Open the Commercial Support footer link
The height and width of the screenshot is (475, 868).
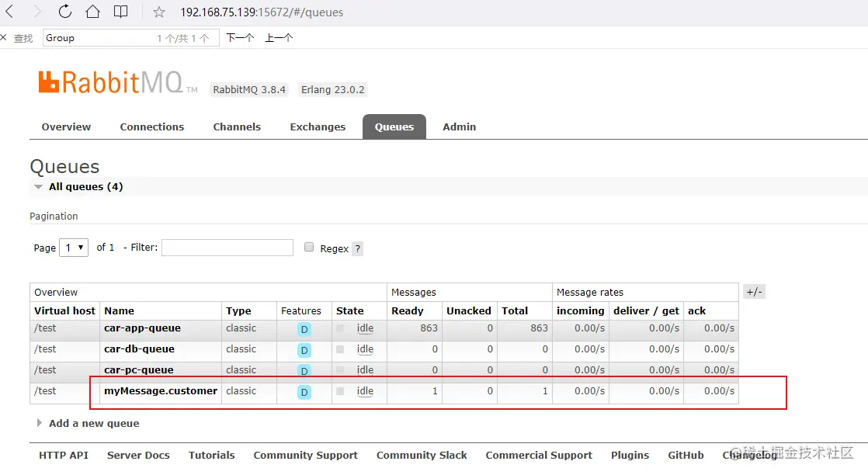539,455
